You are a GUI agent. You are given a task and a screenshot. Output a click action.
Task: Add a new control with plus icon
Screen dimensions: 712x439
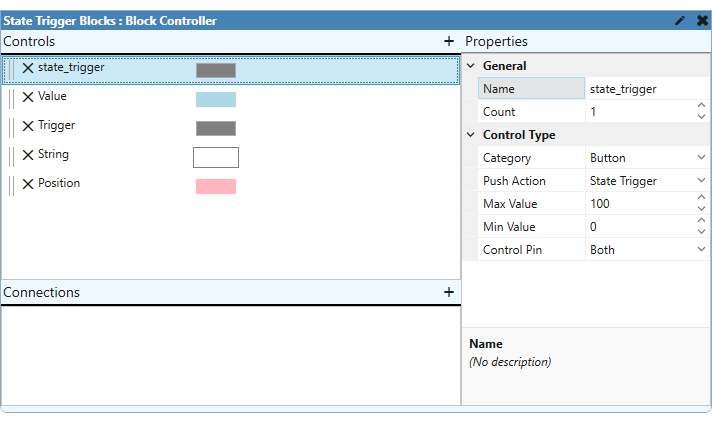[449, 42]
